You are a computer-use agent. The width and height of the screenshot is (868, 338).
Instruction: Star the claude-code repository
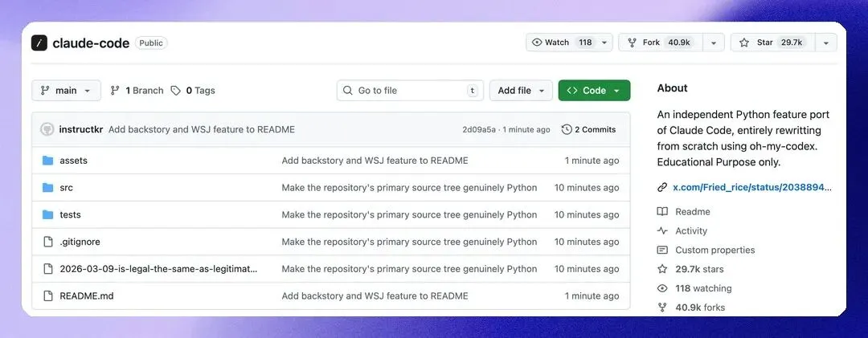point(772,43)
